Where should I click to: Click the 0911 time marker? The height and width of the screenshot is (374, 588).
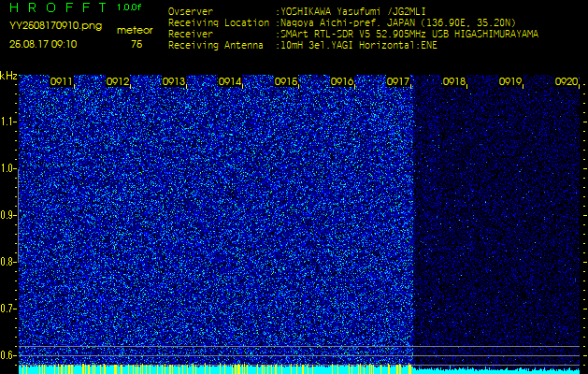tap(61, 81)
